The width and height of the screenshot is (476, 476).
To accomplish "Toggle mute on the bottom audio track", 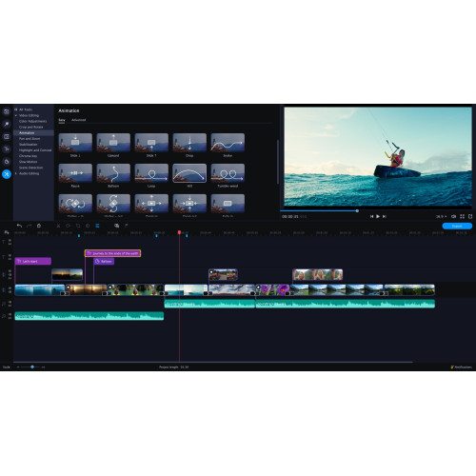I will click(10, 314).
